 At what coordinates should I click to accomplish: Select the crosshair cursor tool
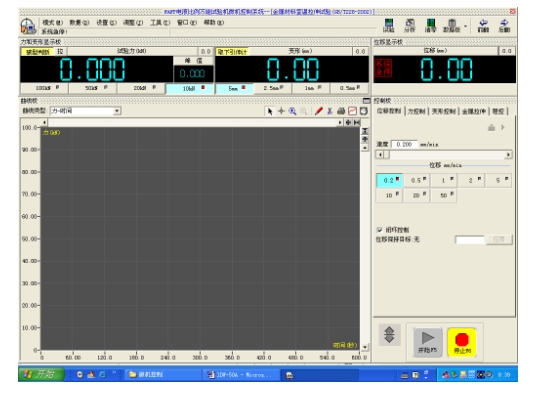[281, 111]
